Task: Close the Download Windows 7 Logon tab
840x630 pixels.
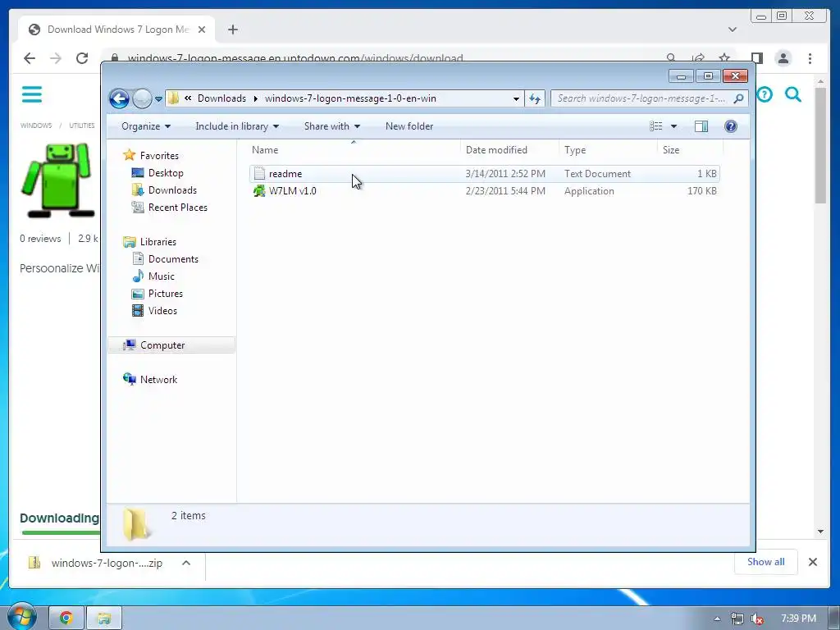Action: tap(202, 30)
